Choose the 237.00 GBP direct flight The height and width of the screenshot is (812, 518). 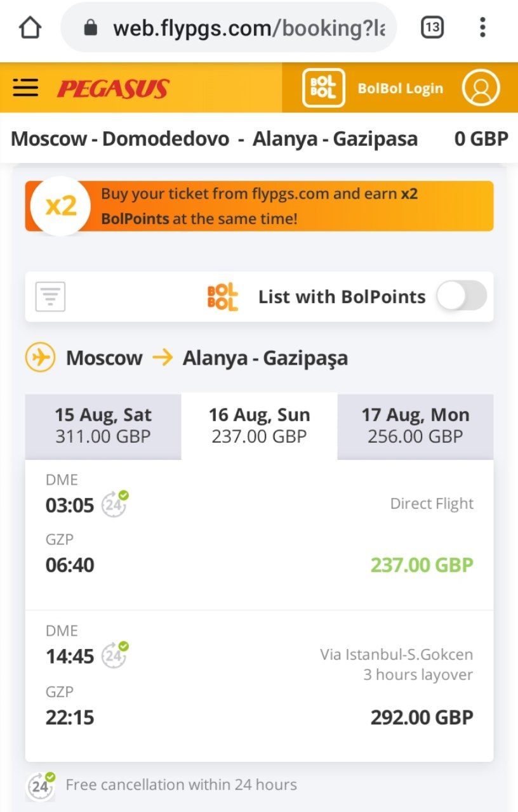(259, 535)
